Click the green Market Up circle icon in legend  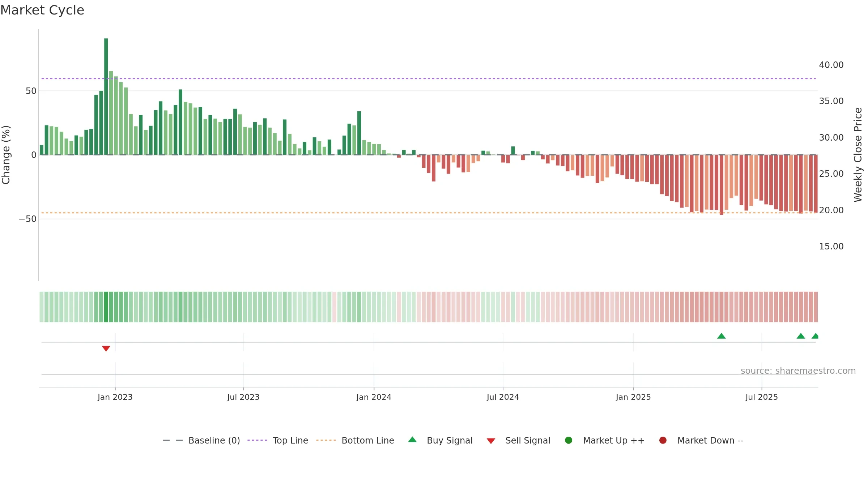[x=569, y=440]
